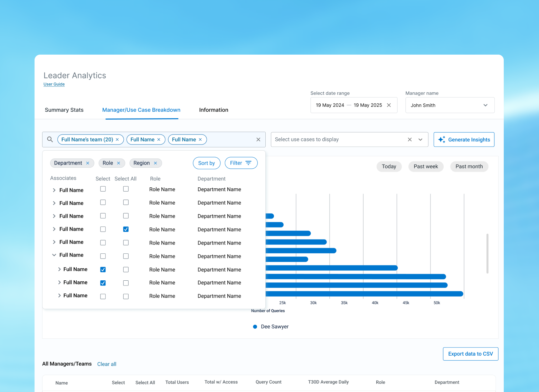This screenshot has width=539, height=392.
Task: Remove the Full Name's team (20) chip
Action: (117, 140)
